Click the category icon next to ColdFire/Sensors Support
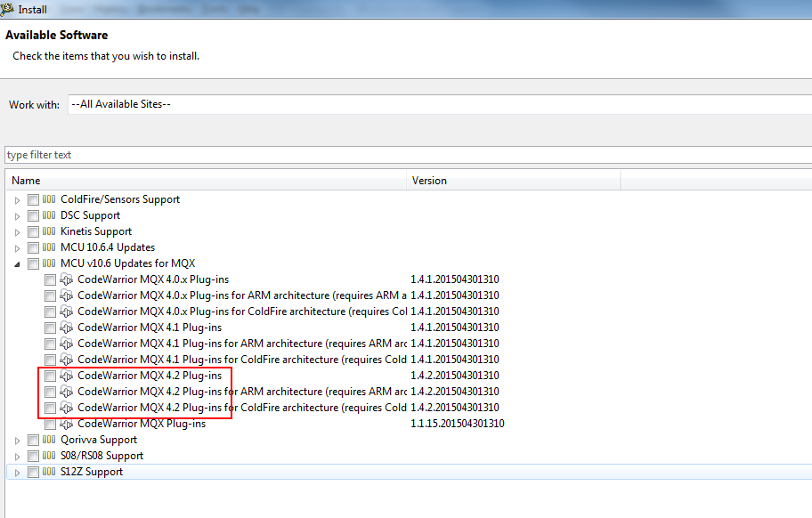 [49, 199]
